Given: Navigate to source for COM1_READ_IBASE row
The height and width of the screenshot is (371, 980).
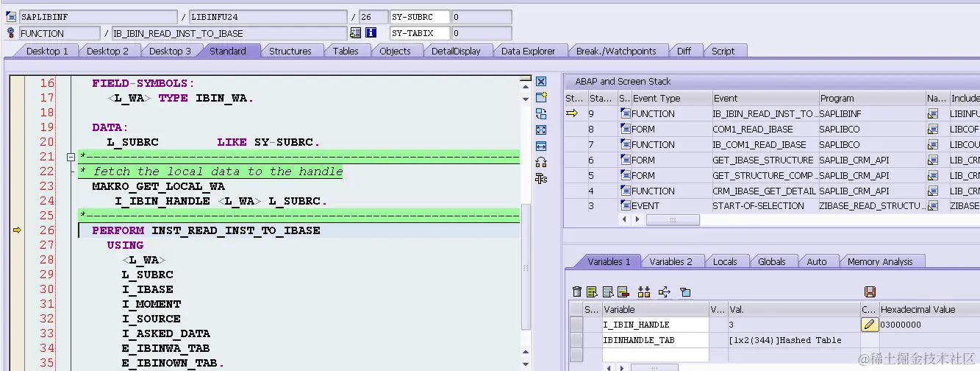Looking at the screenshot, I should point(933,129).
